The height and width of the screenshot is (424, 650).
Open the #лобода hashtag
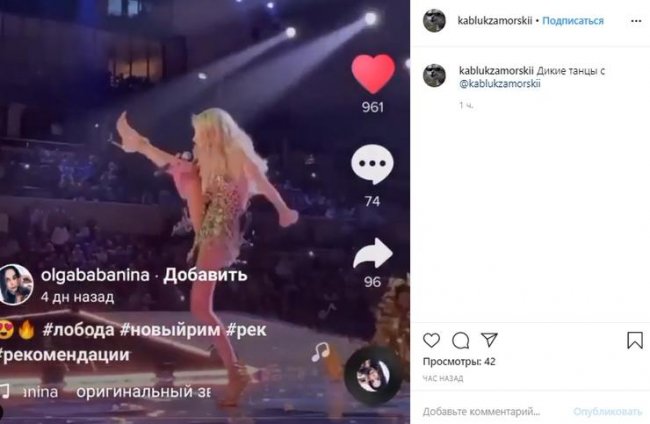click(78, 330)
